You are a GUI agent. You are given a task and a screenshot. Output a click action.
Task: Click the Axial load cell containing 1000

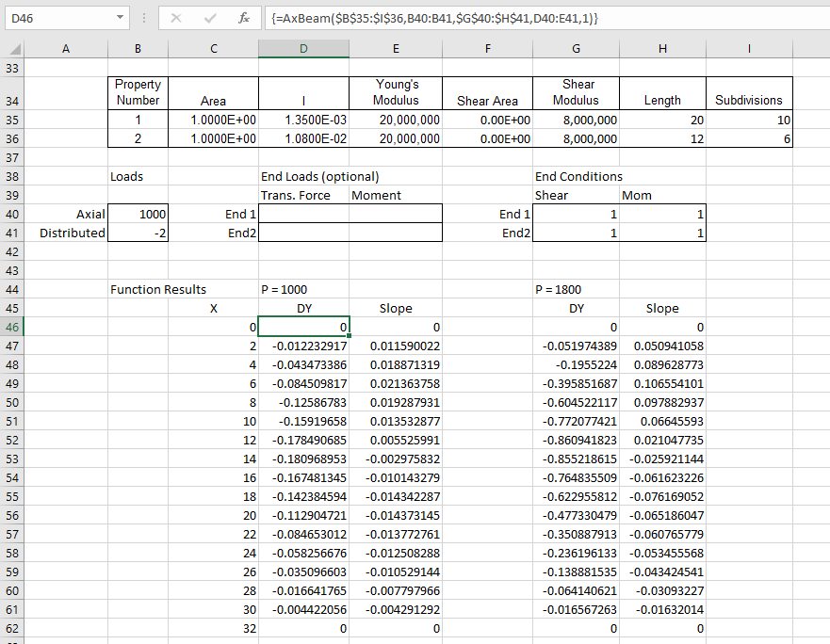[x=138, y=214]
